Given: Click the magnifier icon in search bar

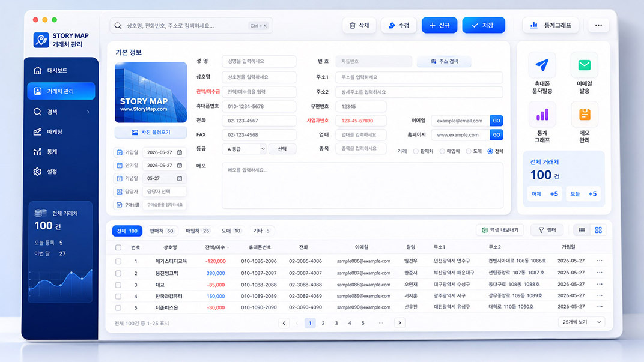Looking at the screenshot, I should point(118,25).
